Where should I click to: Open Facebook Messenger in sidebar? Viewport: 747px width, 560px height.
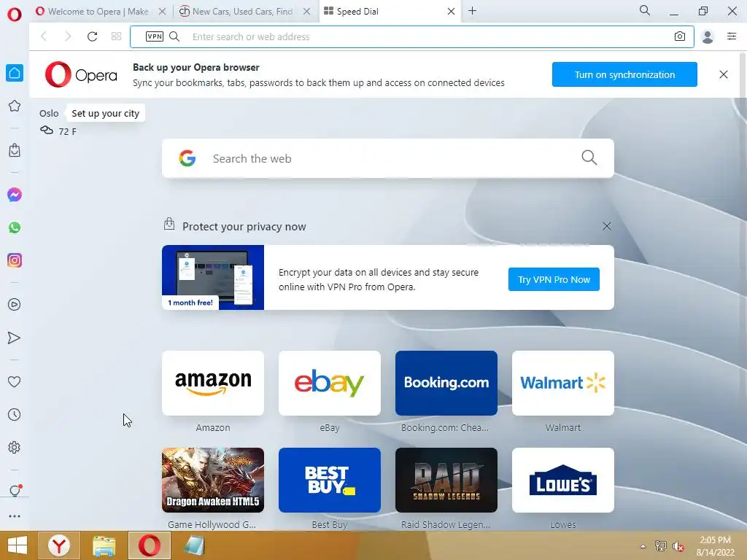pos(15,195)
